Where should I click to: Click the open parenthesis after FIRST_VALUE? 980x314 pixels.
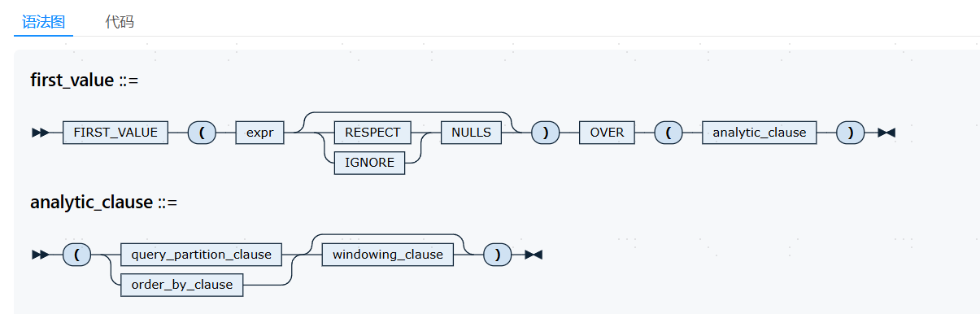click(x=202, y=132)
